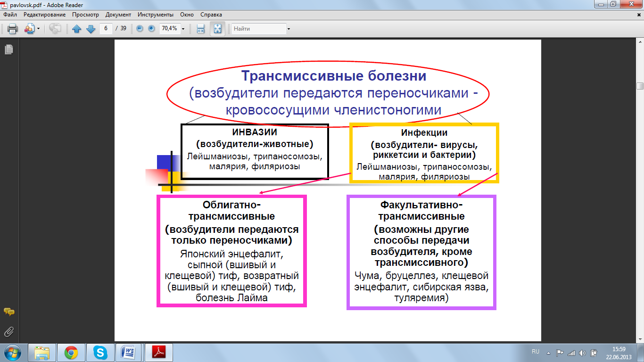The image size is (644, 362).
Task: Click the RU language indicator
Action: 535,352
